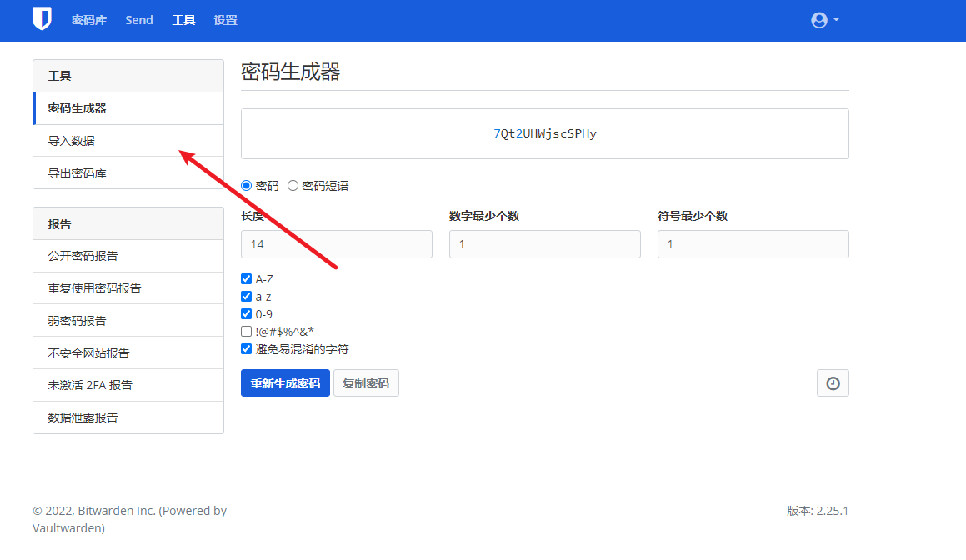The height and width of the screenshot is (560, 966).
Task: Enable the !@#$%^&* special characters checkbox
Action: (x=246, y=332)
